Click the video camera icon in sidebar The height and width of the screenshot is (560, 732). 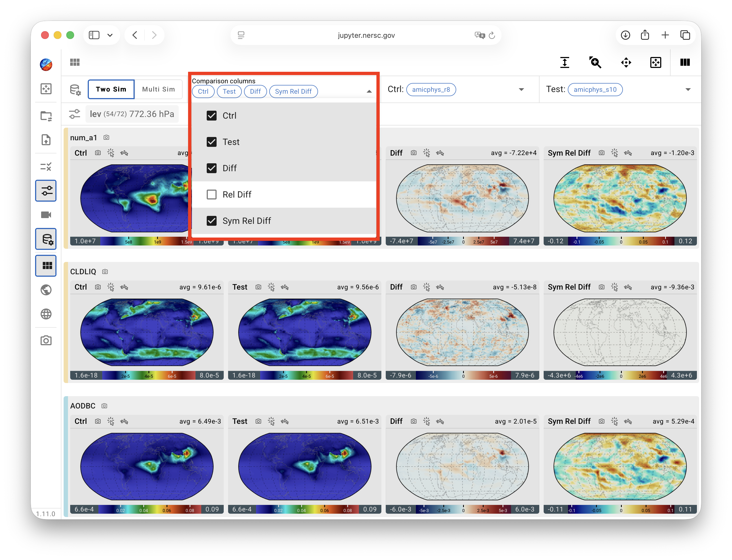click(46, 215)
